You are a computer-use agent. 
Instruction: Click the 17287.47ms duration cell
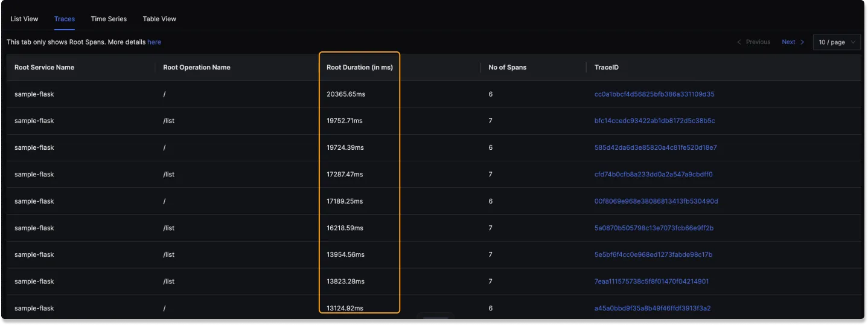pos(345,175)
